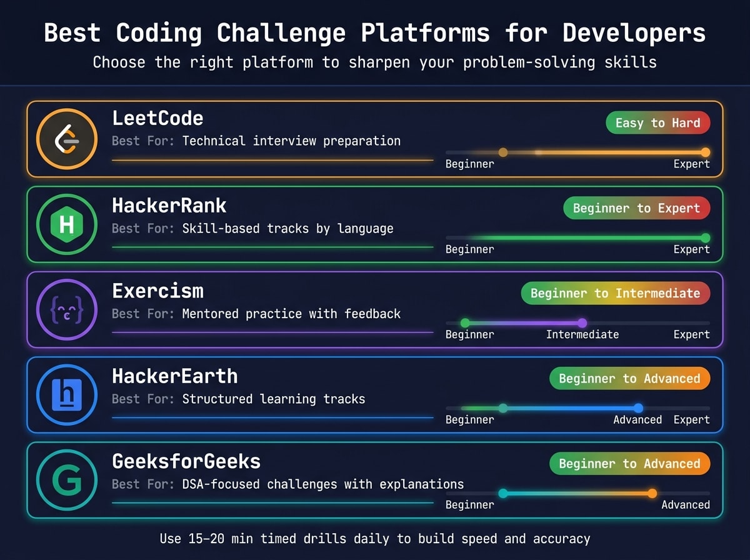750x560 pixels.
Task: Click the GeeksforGeeks G icon
Action: pyautogui.click(x=67, y=480)
